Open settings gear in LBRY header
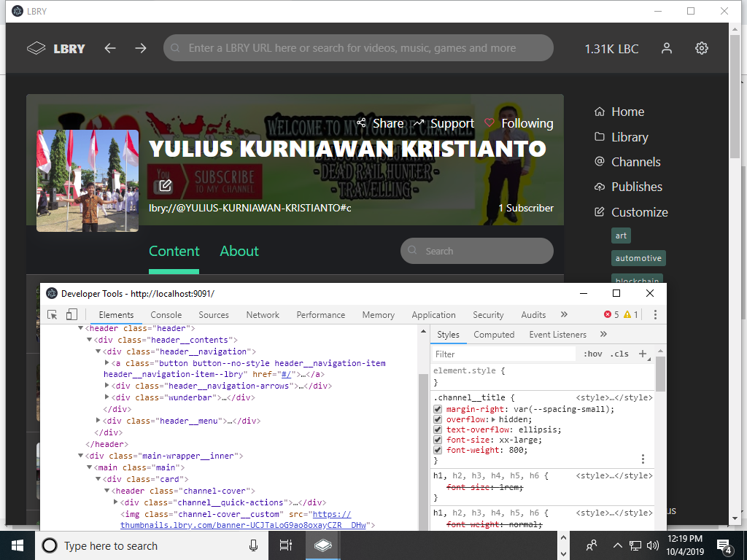Screen dimensions: 747x560 tap(701, 48)
